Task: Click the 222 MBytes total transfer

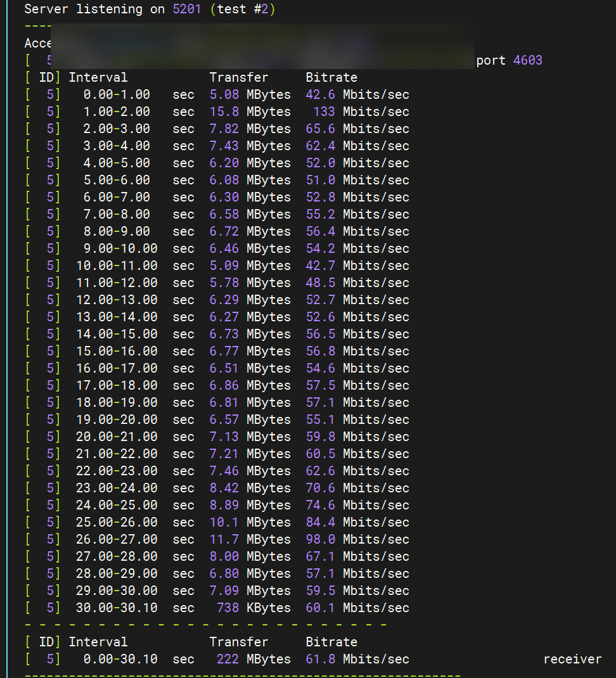Action: point(253,659)
